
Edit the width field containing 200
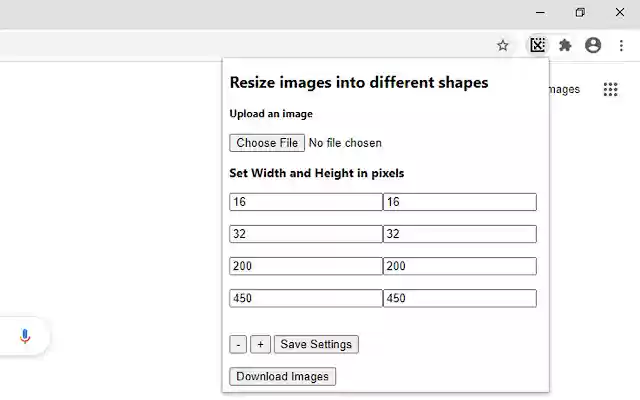tap(306, 266)
